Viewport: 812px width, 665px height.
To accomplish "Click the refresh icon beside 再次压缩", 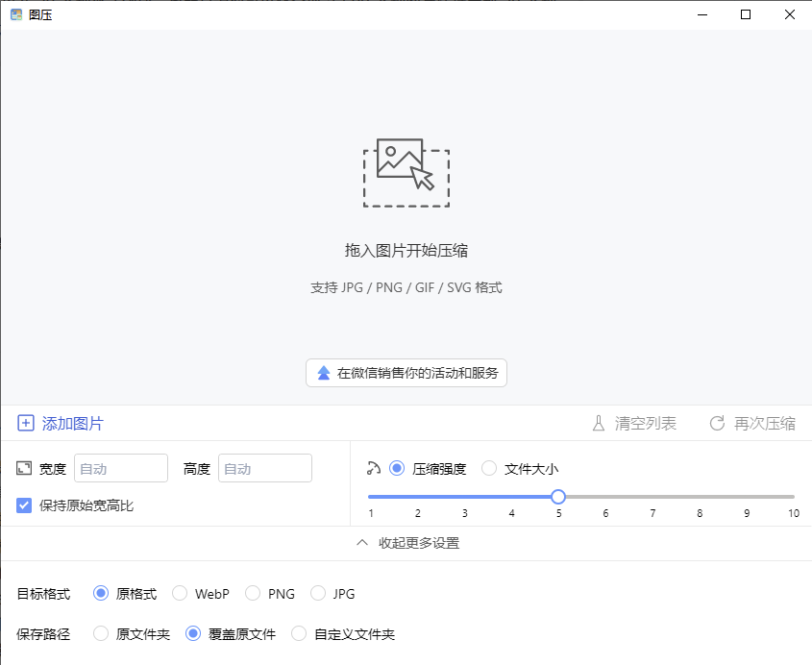I will click(717, 424).
